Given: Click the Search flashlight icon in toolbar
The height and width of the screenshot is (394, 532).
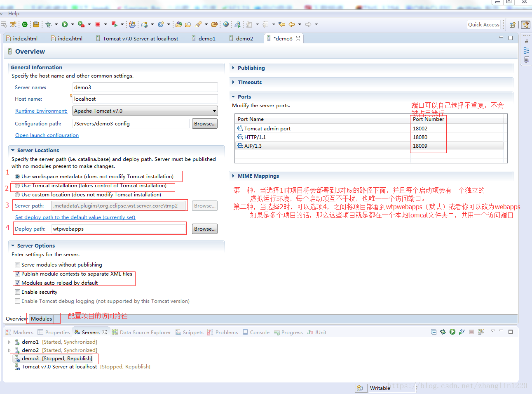Looking at the screenshot, I should coord(198,24).
